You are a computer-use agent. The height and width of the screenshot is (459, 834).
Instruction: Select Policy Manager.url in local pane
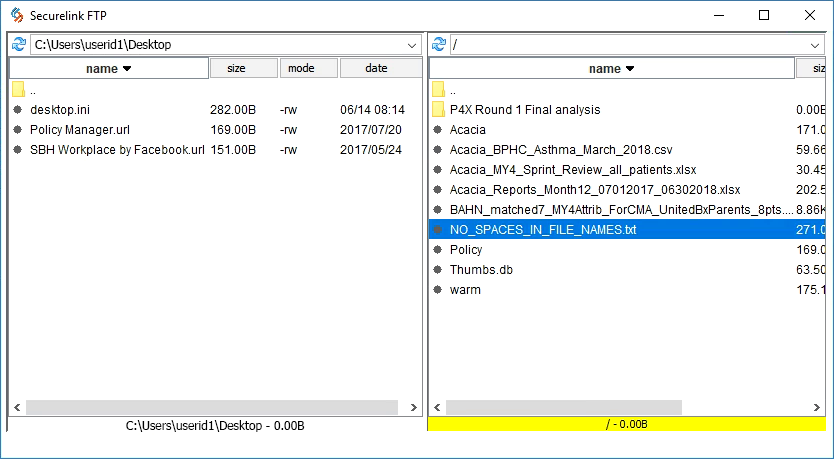79,130
